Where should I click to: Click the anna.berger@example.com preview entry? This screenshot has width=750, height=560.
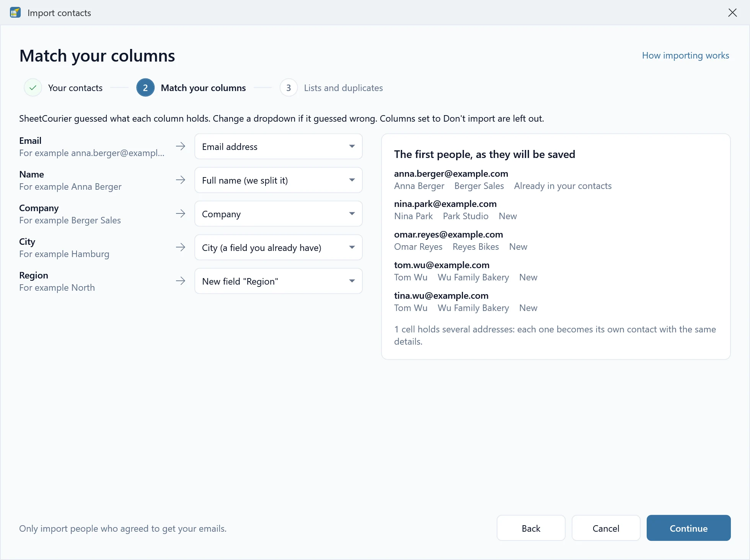pyautogui.click(x=451, y=174)
